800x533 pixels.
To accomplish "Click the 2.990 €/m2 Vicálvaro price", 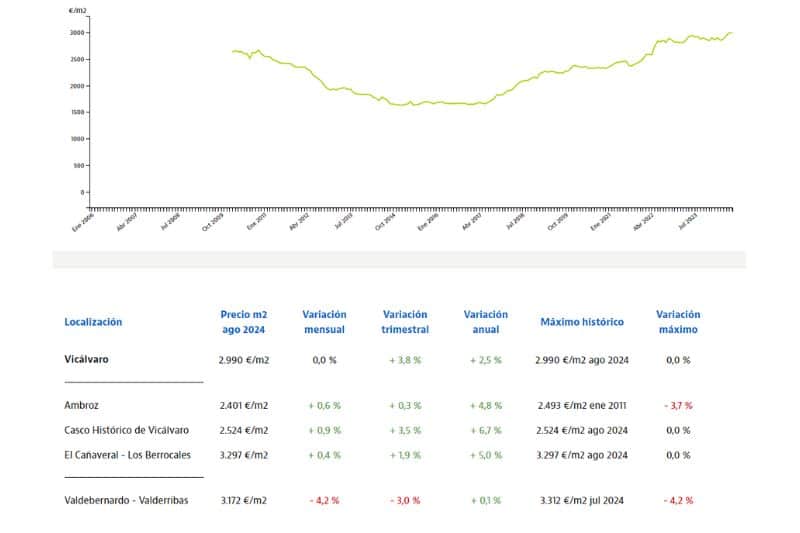I will point(244,360).
